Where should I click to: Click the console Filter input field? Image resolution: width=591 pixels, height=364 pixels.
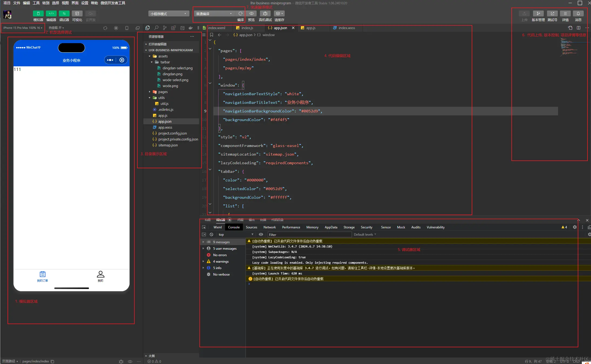tap(309, 235)
